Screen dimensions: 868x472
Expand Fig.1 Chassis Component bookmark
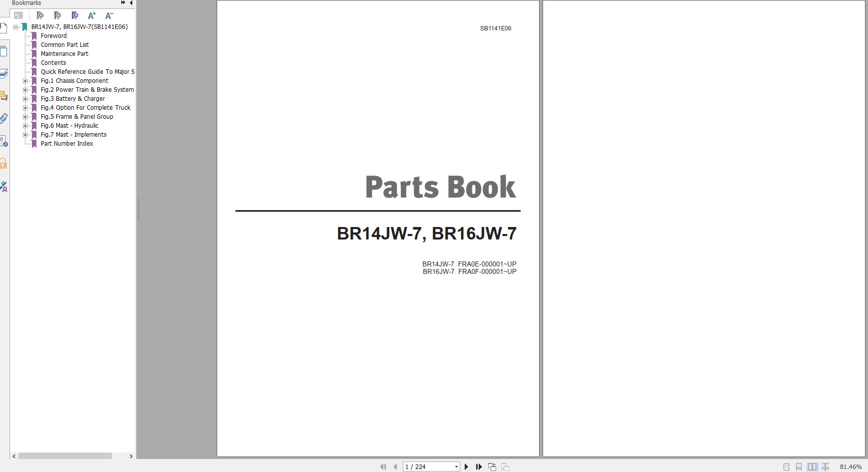click(26, 80)
